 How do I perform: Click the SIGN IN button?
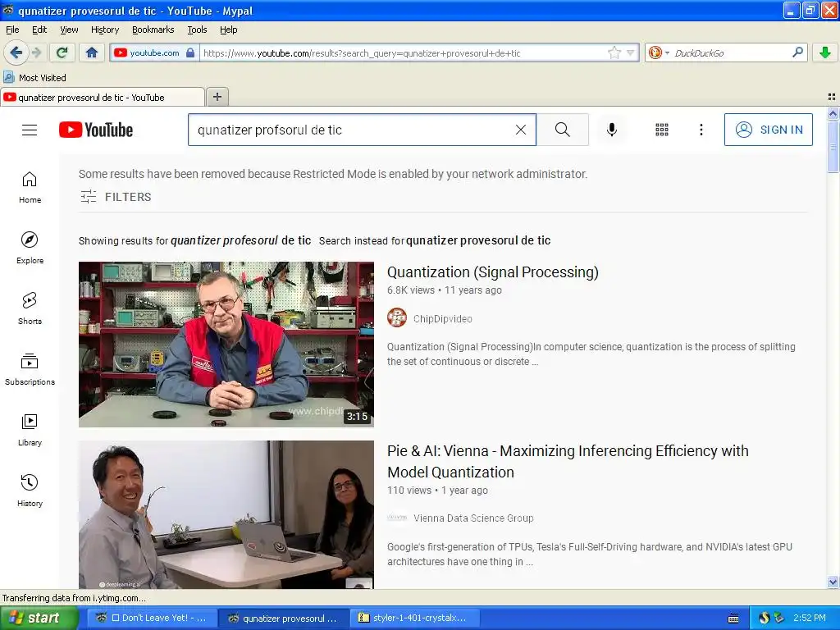[x=768, y=130]
